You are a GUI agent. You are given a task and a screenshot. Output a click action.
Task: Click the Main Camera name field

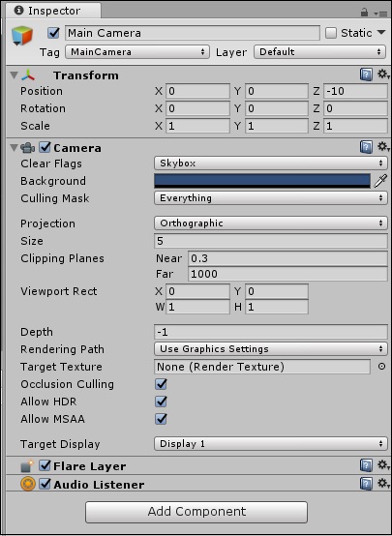coord(193,33)
